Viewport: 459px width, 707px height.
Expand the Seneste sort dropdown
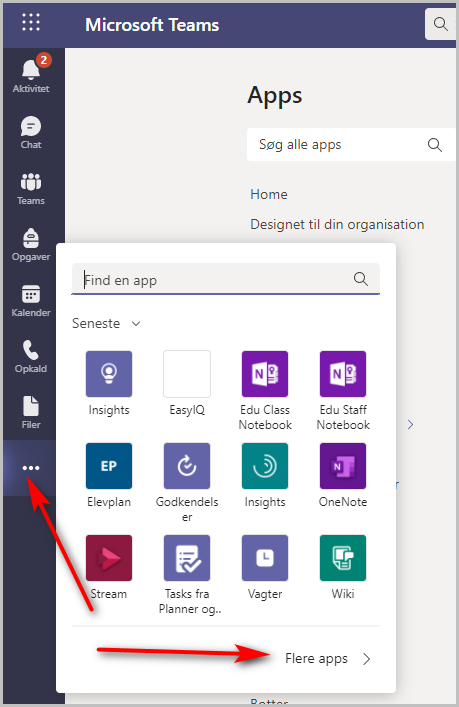click(106, 323)
